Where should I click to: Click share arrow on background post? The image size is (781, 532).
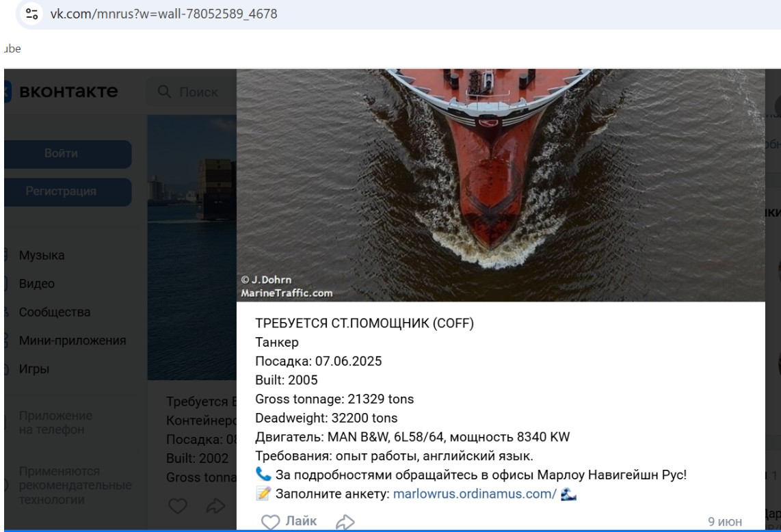[x=215, y=506]
